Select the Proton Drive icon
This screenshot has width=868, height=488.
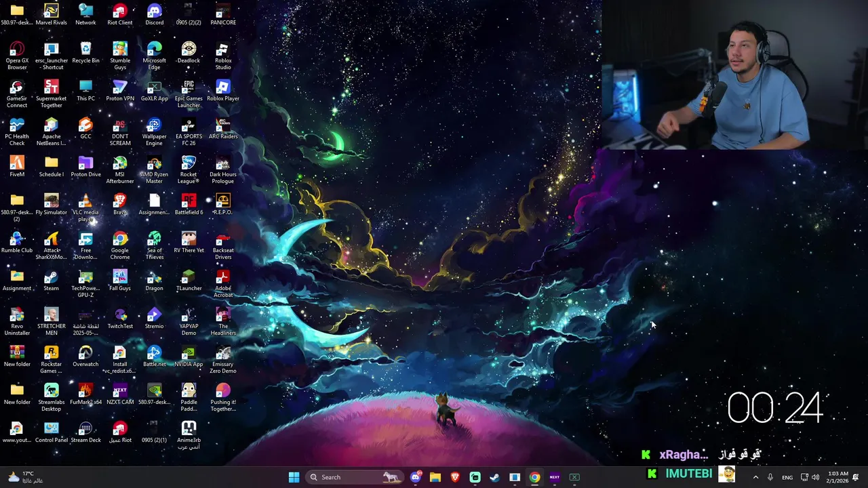point(85,166)
